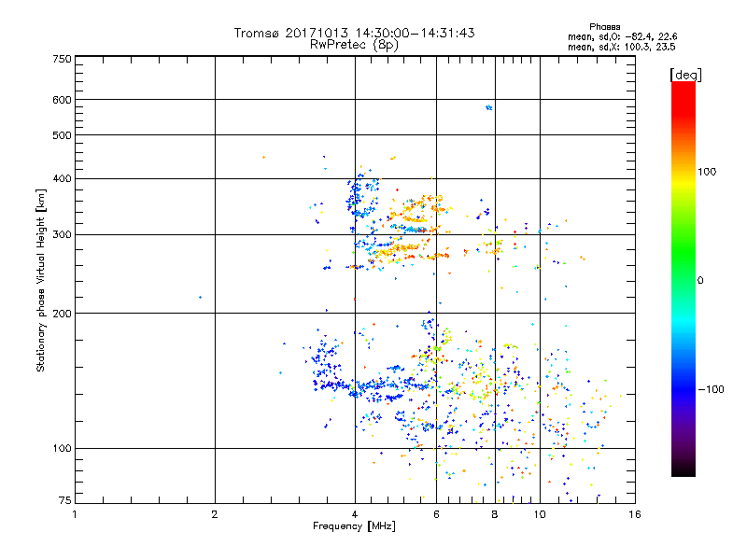
Task: Click the colorbar tick label "-100"
Action: click(712, 389)
